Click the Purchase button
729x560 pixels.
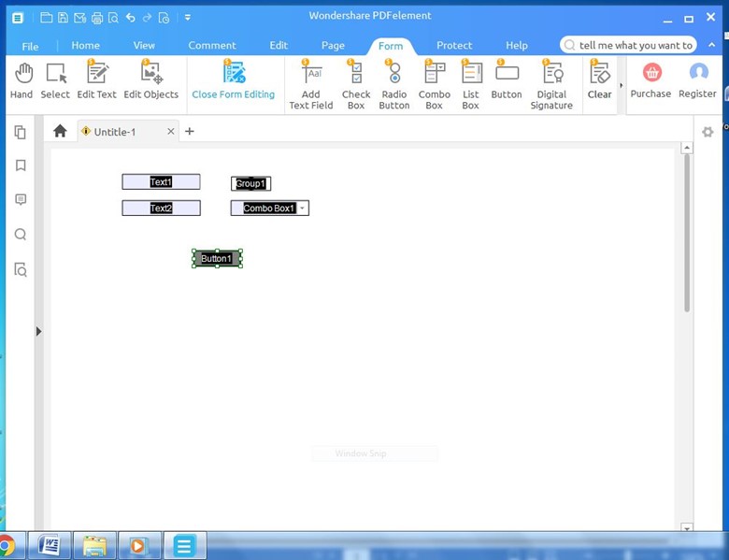click(x=650, y=79)
